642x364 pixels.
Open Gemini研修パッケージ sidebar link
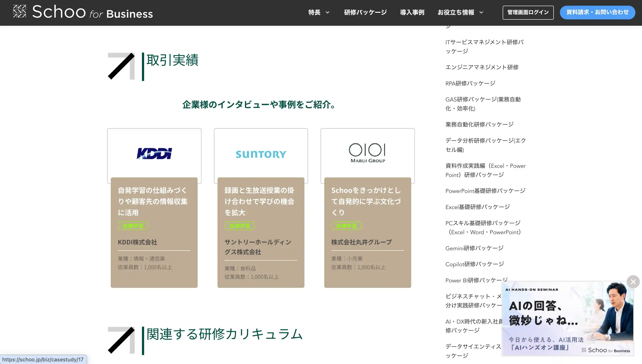(x=475, y=248)
